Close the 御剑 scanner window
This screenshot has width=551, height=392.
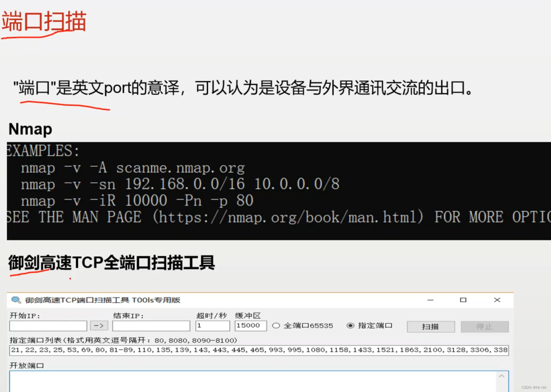coord(497,300)
